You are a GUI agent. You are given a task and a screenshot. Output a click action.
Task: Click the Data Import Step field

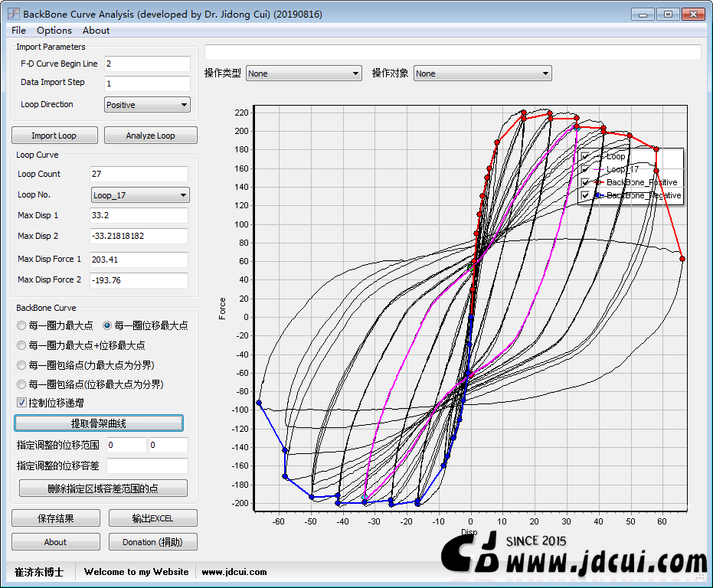point(147,83)
